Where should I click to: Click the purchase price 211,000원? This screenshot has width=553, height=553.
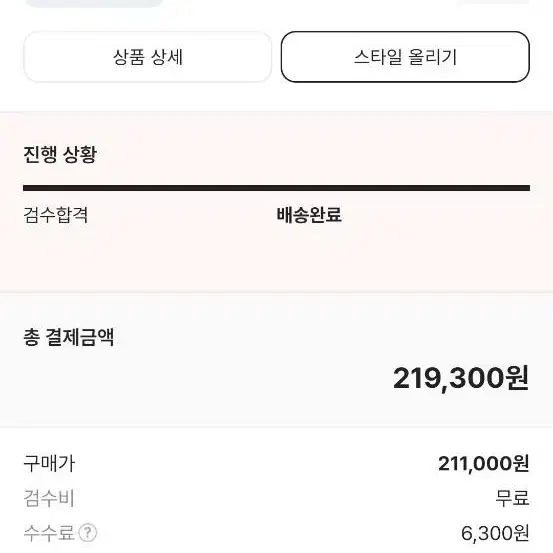(484, 463)
